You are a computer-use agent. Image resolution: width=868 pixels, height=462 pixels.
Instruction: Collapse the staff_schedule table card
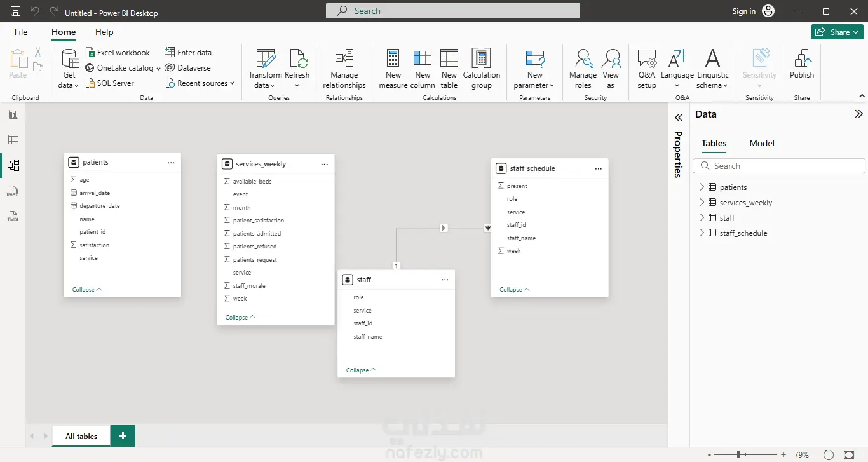(x=514, y=289)
